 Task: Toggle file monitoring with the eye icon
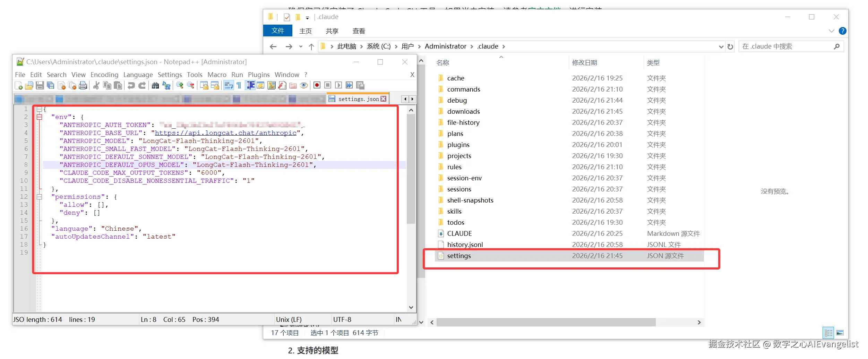[x=304, y=85]
